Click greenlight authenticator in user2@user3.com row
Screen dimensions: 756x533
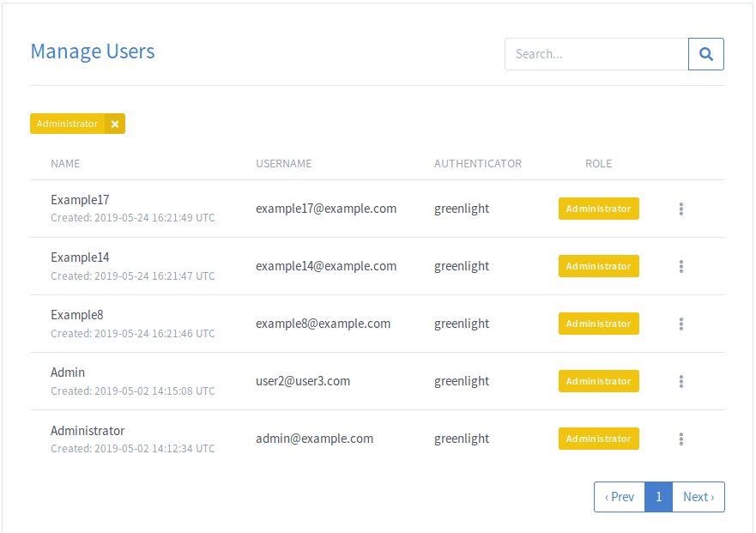point(462,381)
